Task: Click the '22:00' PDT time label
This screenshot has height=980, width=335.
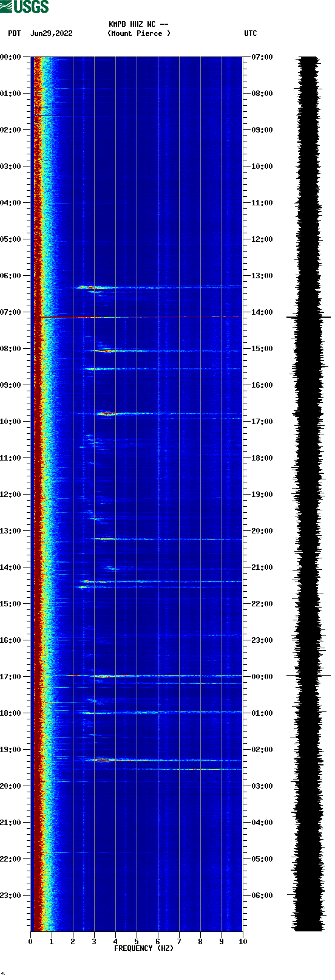Action: (11, 859)
